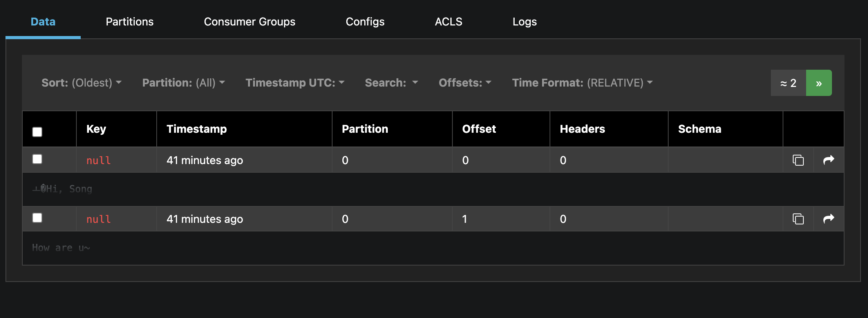
Task: Switch to the Partitions tab
Action: [x=130, y=22]
